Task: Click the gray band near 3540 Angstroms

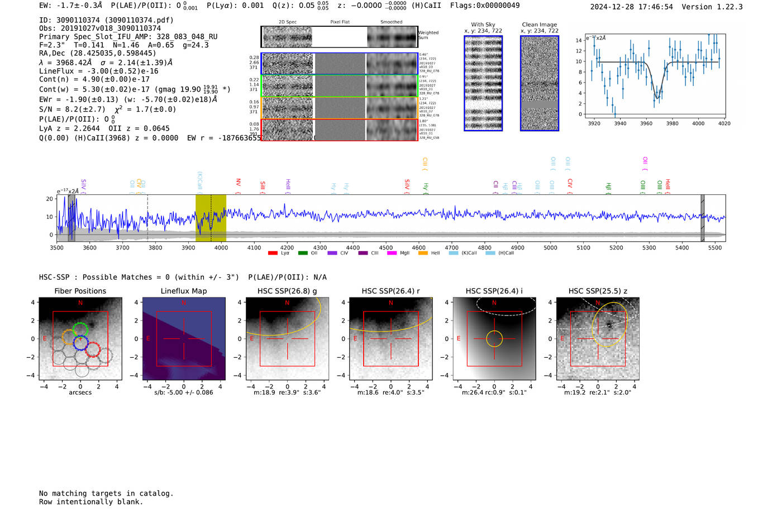Action: tap(71, 218)
